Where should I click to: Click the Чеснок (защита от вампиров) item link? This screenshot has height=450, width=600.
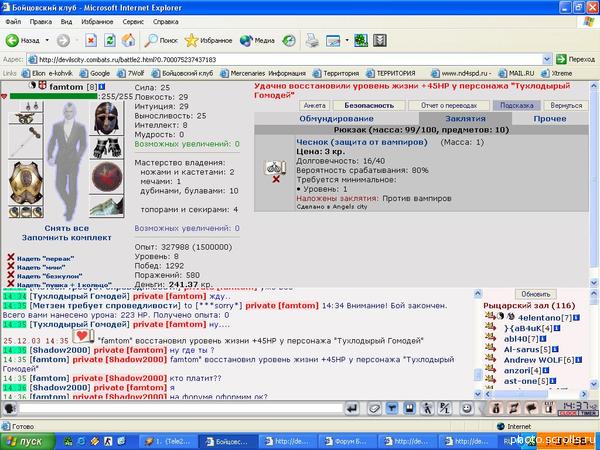tap(362, 142)
